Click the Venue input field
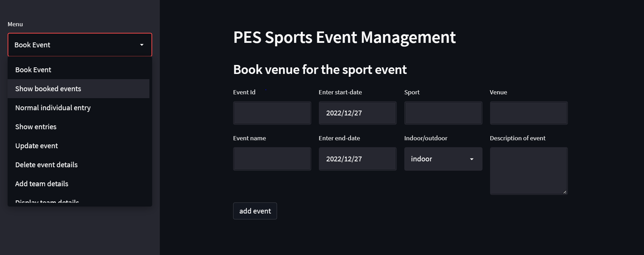 click(x=528, y=113)
